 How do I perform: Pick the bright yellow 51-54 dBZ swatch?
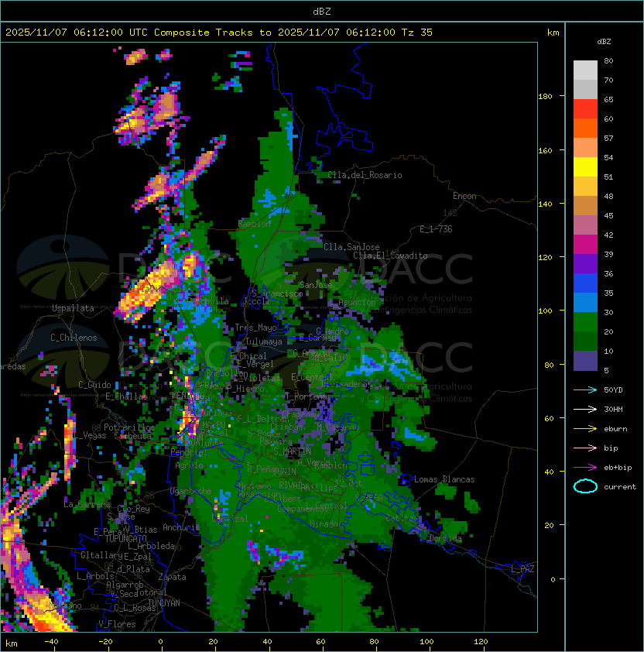(x=585, y=167)
